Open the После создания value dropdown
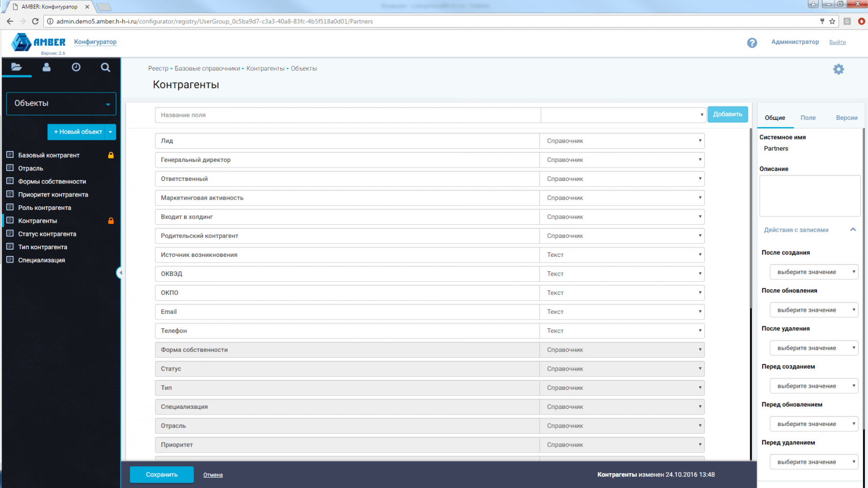 (814, 272)
